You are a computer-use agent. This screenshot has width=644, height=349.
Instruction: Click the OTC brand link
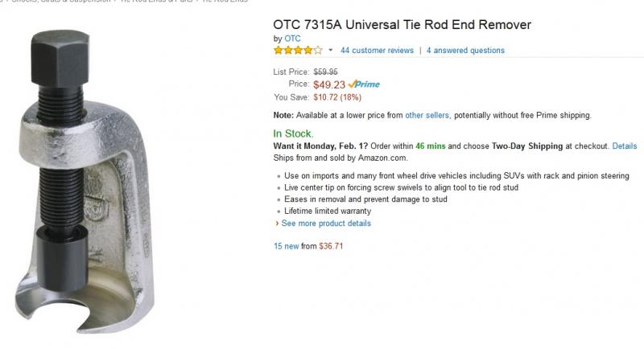click(292, 38)
